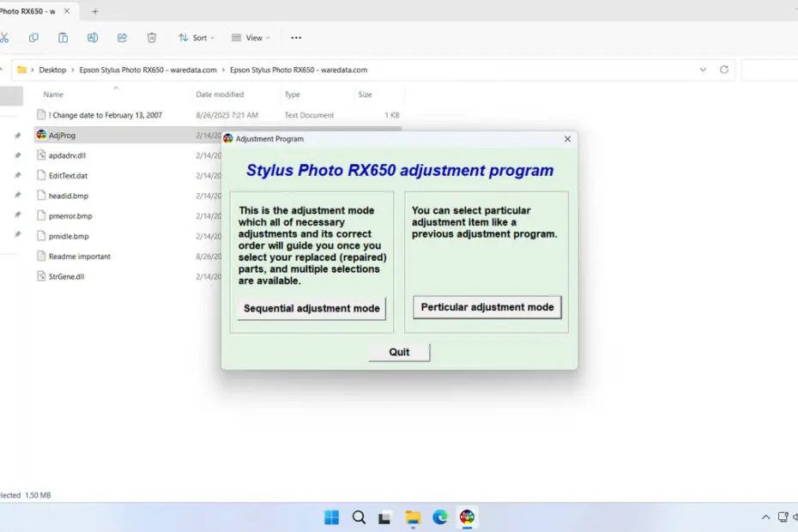Open the Windows Start menu

(331, 517)
